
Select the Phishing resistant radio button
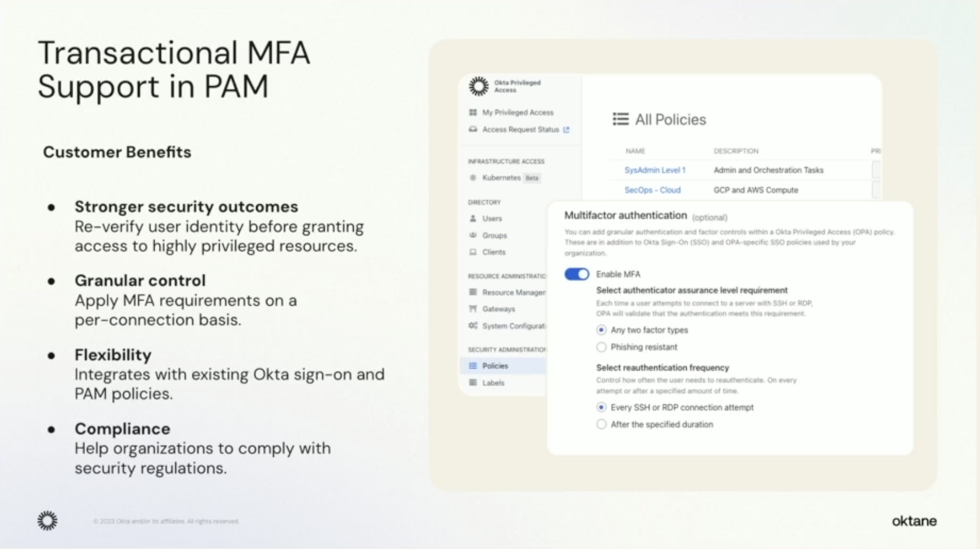(x=601, y=347)
